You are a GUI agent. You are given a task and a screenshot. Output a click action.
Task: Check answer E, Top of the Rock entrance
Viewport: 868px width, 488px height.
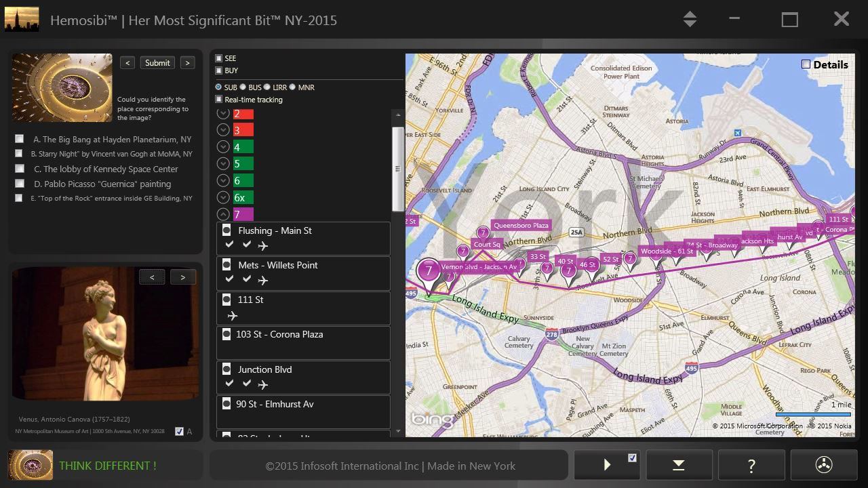point(19,198)
